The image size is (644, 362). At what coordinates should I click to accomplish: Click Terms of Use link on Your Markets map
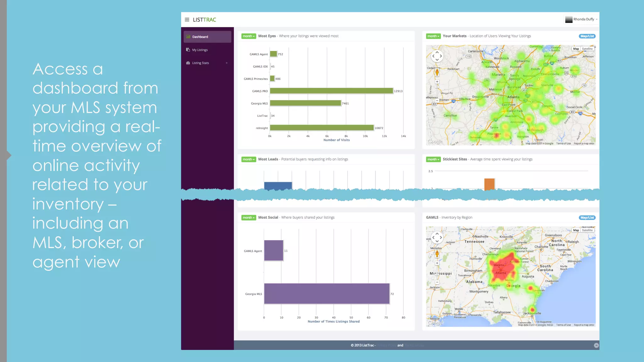[563, 144]
